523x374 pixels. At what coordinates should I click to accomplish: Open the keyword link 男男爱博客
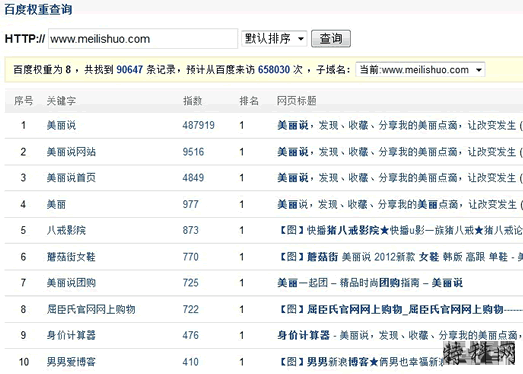[x=71, y=362]
